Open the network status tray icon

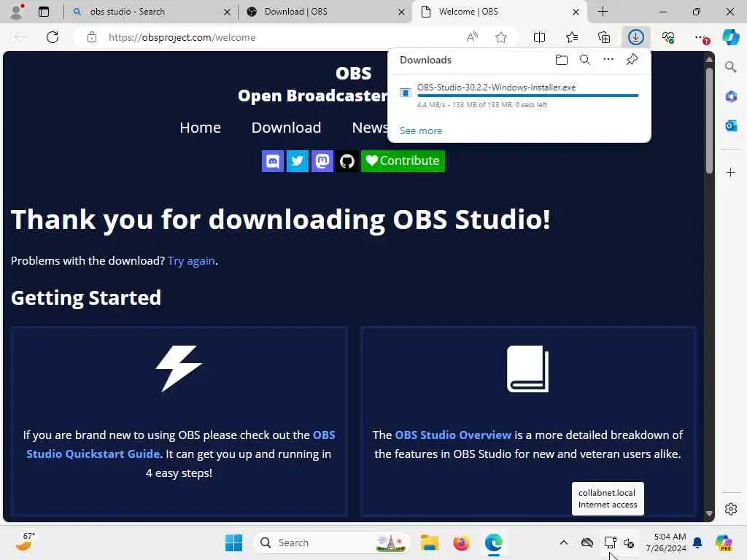click(611, 542)
